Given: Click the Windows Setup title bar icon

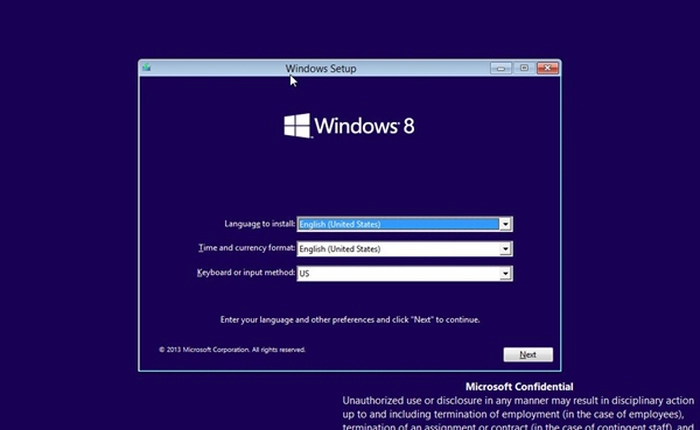Looking at the screenshot, I should click(x=146, y=68).
